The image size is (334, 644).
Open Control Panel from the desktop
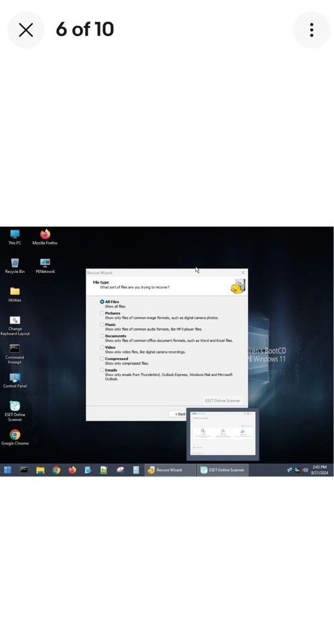(x=15, y=381)
